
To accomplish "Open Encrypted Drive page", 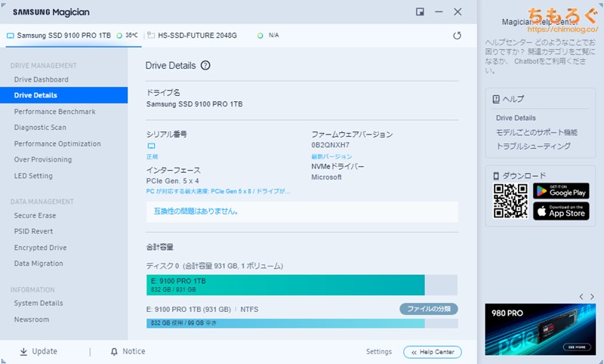I will 40,247.
